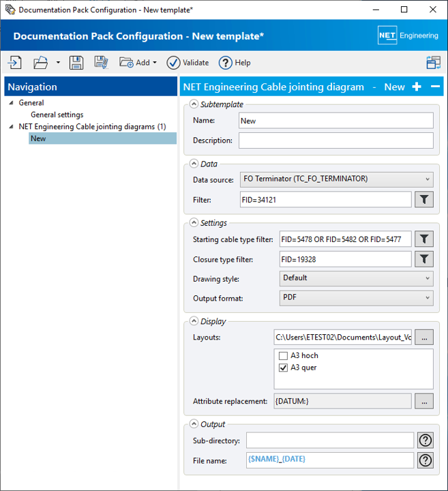The image size is (448, 491).
Task: Click the Name input field
Action: pyautogui.click(x=336, y=121)
